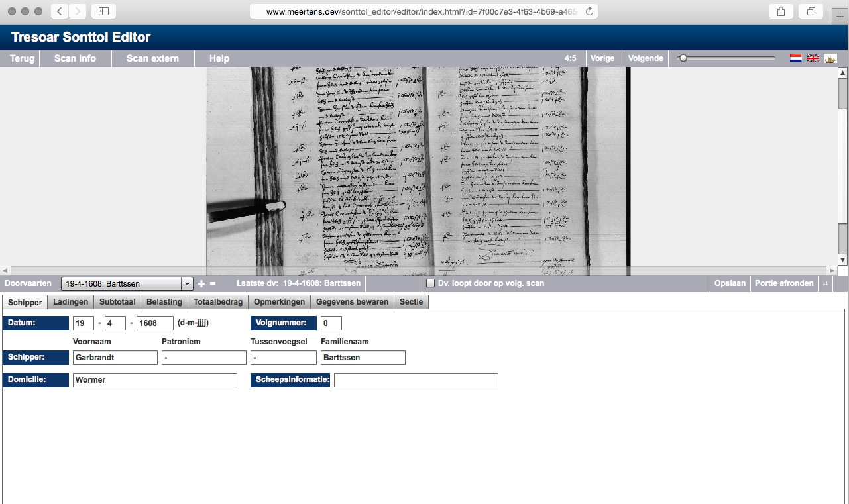849x504 pixels.
Task: Open the Ladingen tab
Action: coord(70,302)
